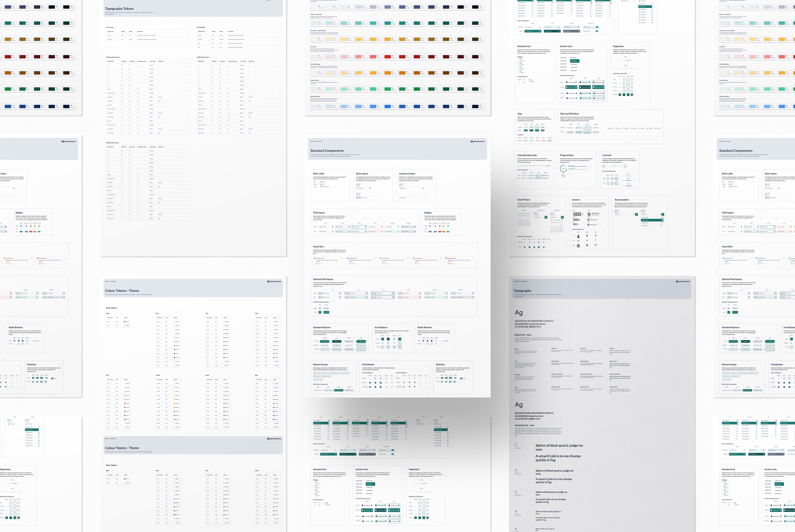Collapse the small Milan Vettese avatar menu
The width and height of the screenshot is (795, 532).
click(600, 225)
